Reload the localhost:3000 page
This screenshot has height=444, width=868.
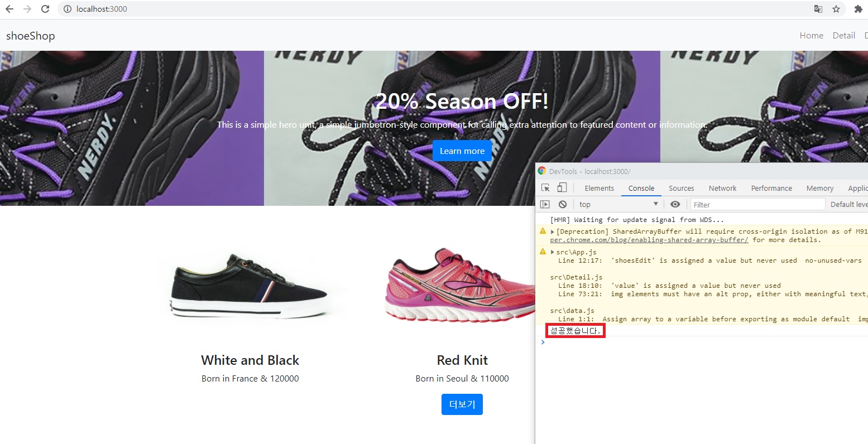pyautogui.click(x=45, y=9)
